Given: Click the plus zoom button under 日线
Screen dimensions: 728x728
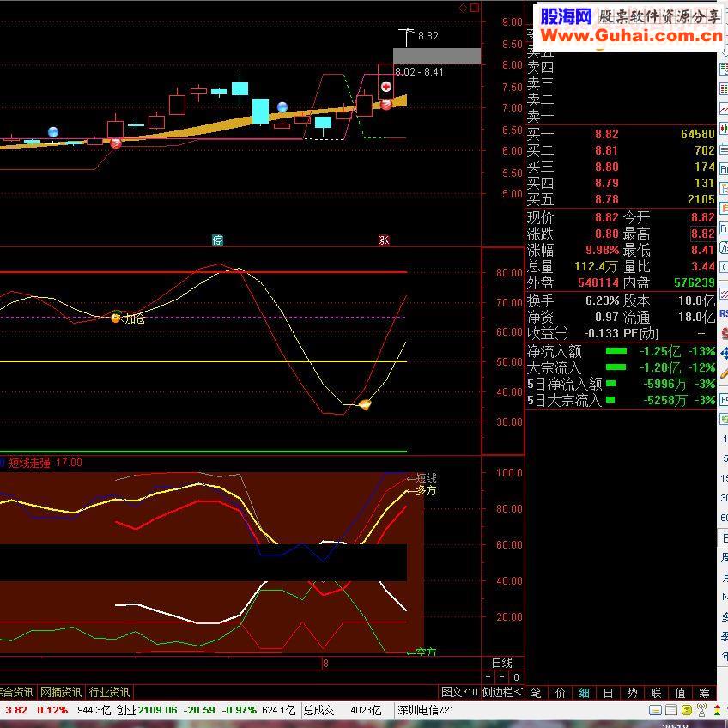Looking at the screenshot, I should point(488,677).
